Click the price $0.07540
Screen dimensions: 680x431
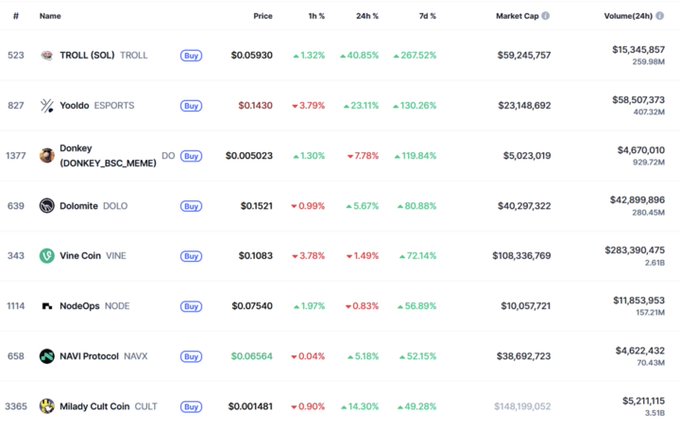pos(252,306)
